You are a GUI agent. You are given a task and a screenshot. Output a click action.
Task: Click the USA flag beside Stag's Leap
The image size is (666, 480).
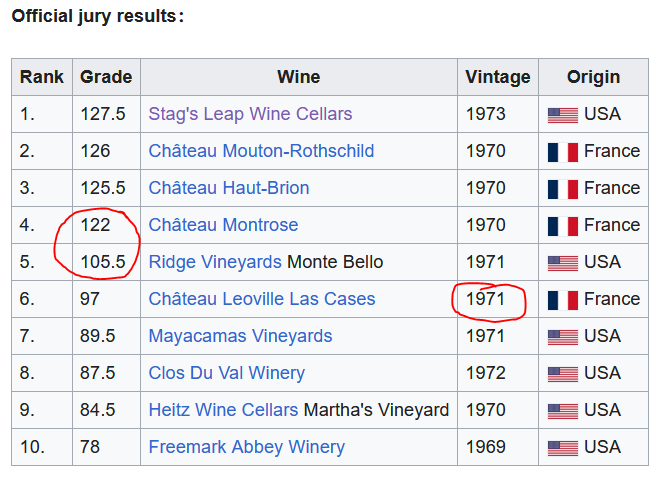(562, 115)
